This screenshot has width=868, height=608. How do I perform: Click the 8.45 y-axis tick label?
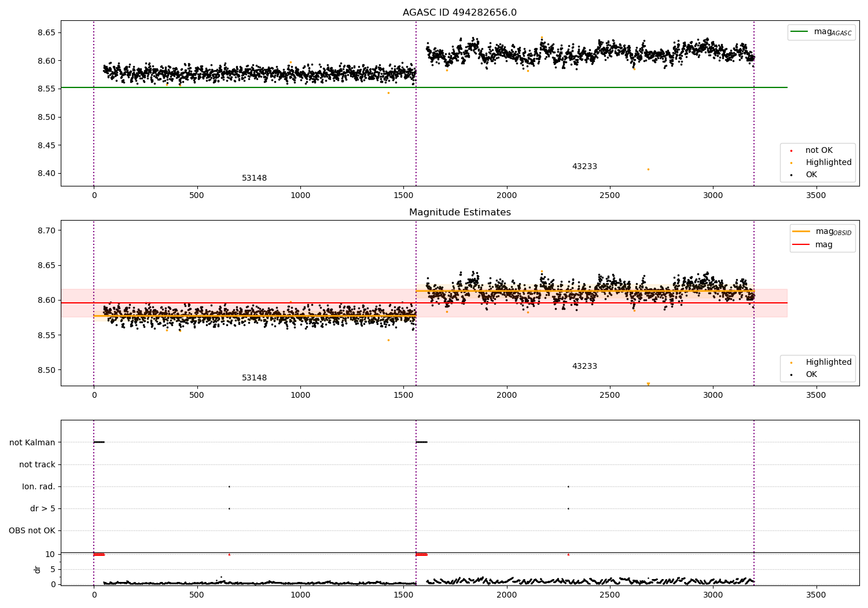(46, 145)
